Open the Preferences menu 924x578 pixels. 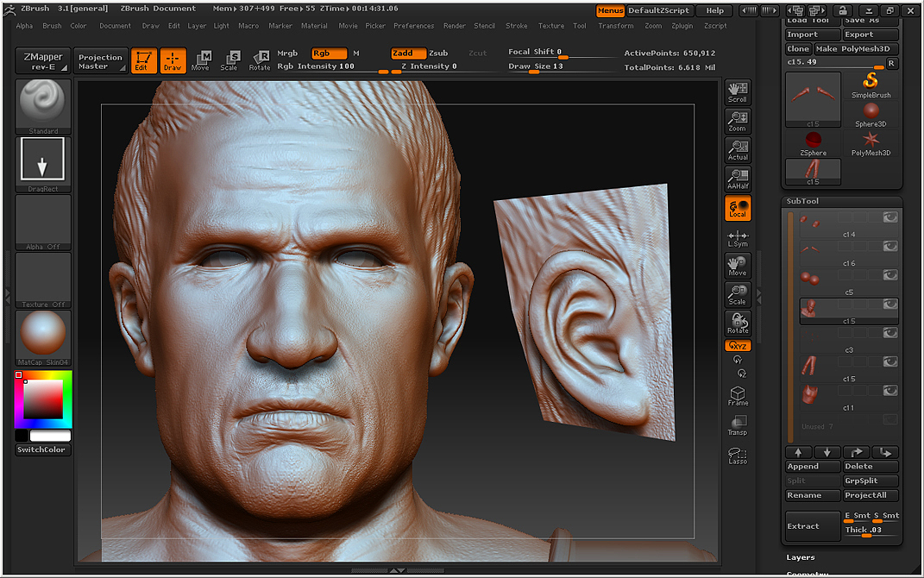[x=413, y=26]
